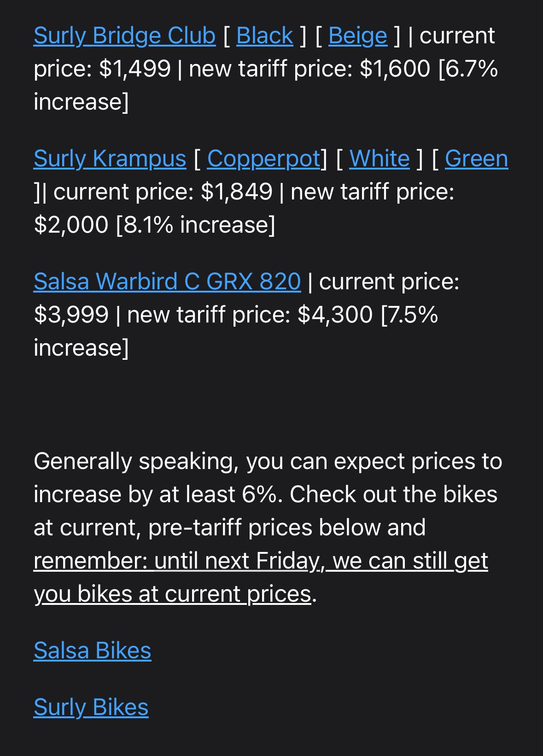543x756 pixels.
Task: Open the Salsa Warbird C GRX 820 link
Action: [167, 281]
